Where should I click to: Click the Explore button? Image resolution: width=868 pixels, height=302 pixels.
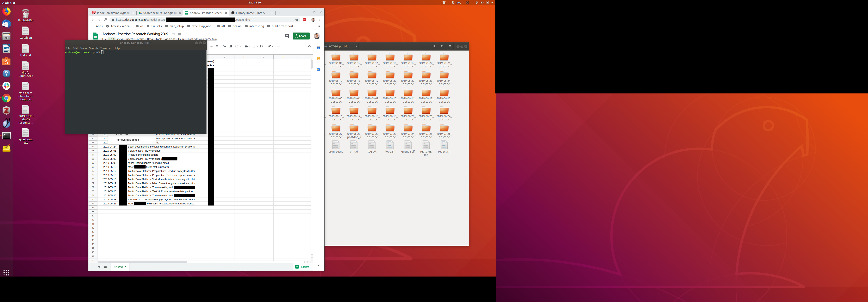(x=302, y=267)
